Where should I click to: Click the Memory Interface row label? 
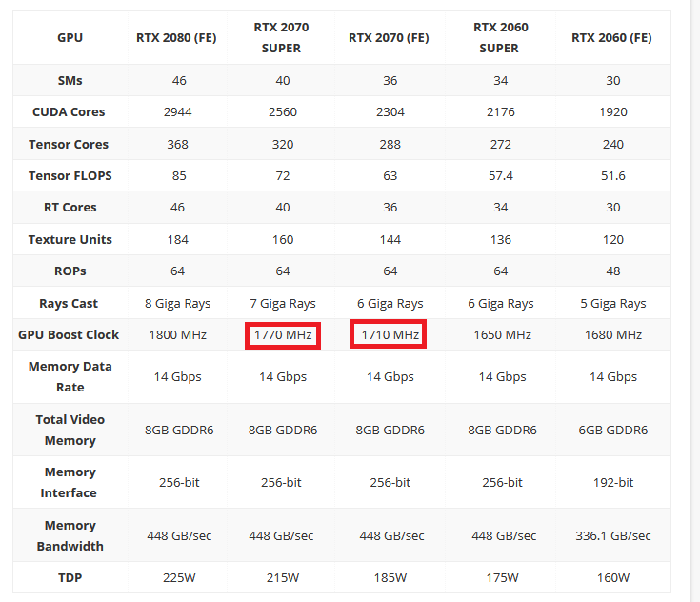(69, 482)
